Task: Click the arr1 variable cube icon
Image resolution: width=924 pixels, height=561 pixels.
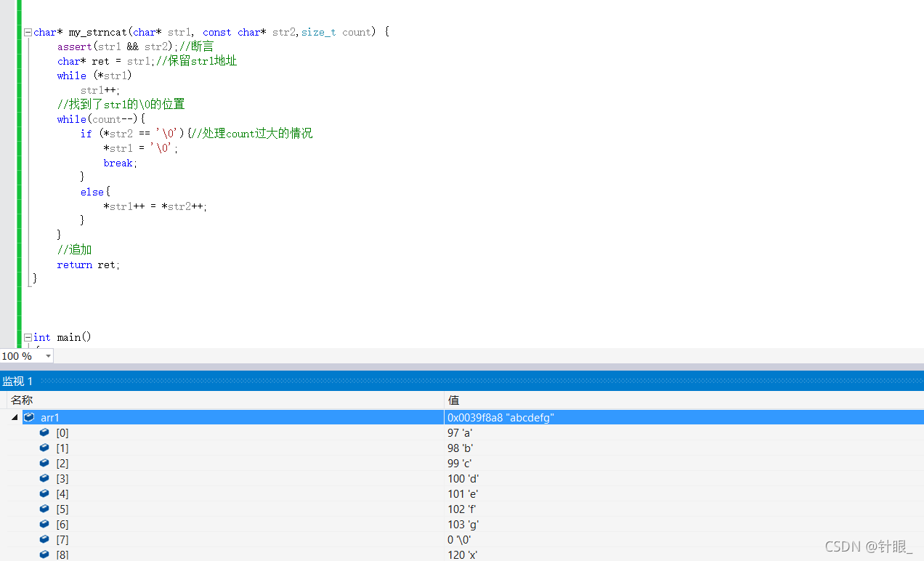Action: 29,417
